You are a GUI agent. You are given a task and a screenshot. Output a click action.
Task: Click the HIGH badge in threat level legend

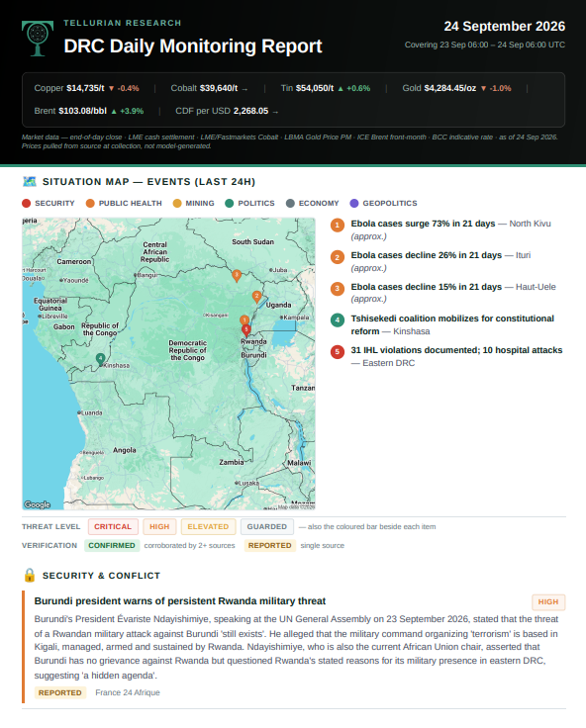159,526
